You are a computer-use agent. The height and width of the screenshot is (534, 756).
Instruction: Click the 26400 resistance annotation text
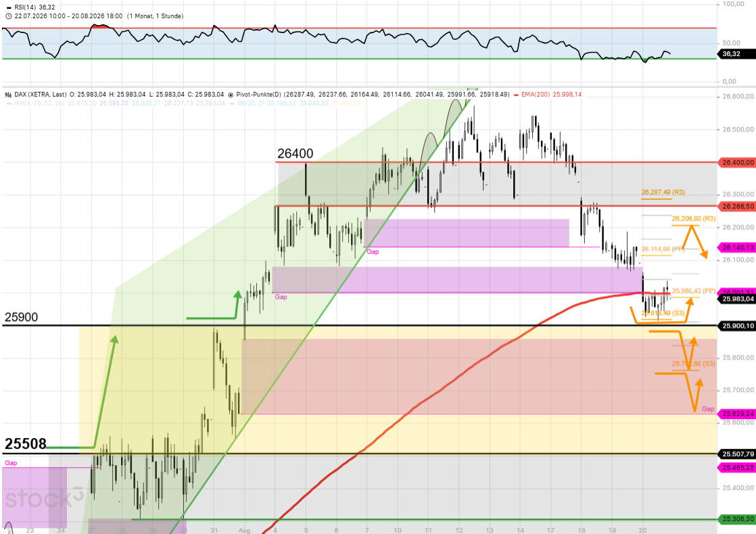click(295, 153)
